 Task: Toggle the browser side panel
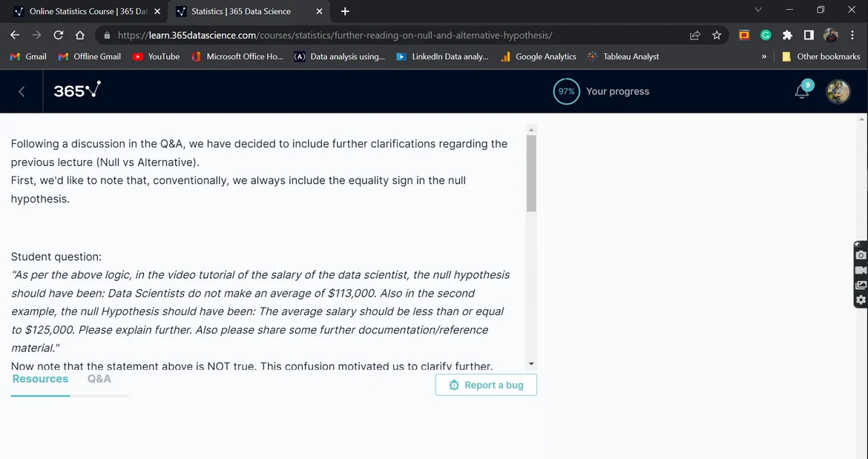tap(809, 35)
